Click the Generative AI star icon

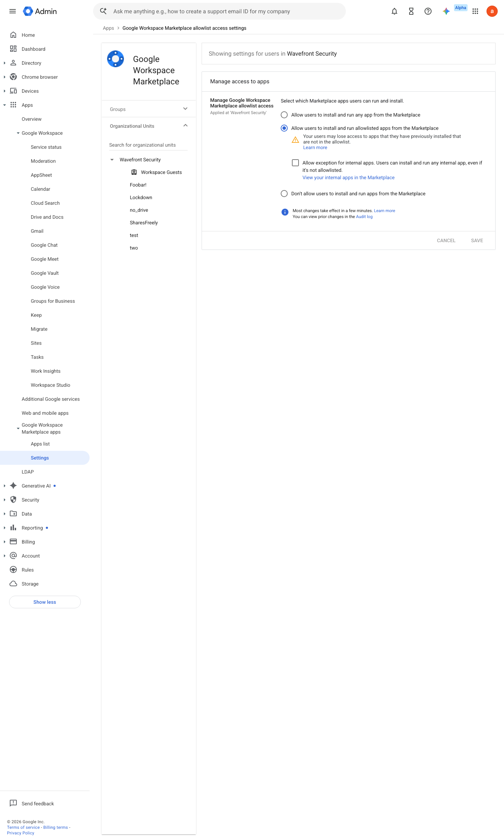click(13, 486)
